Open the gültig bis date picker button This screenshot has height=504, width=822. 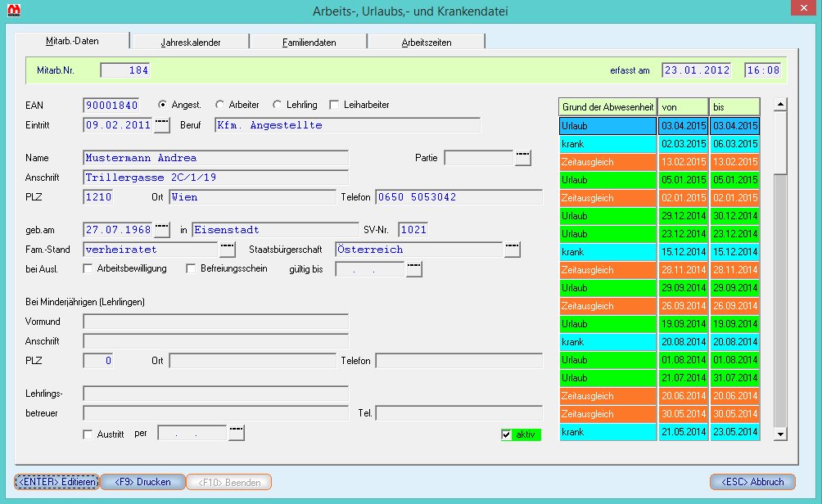coord(414,269)
